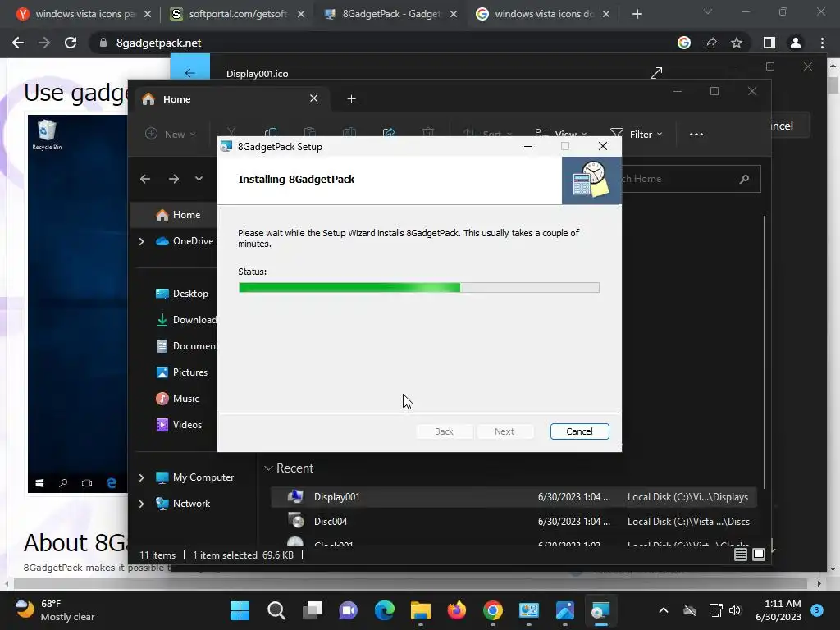840x630 pixels.
Task: Open Music folder in sidebar
Action: (x=177, y=399)
